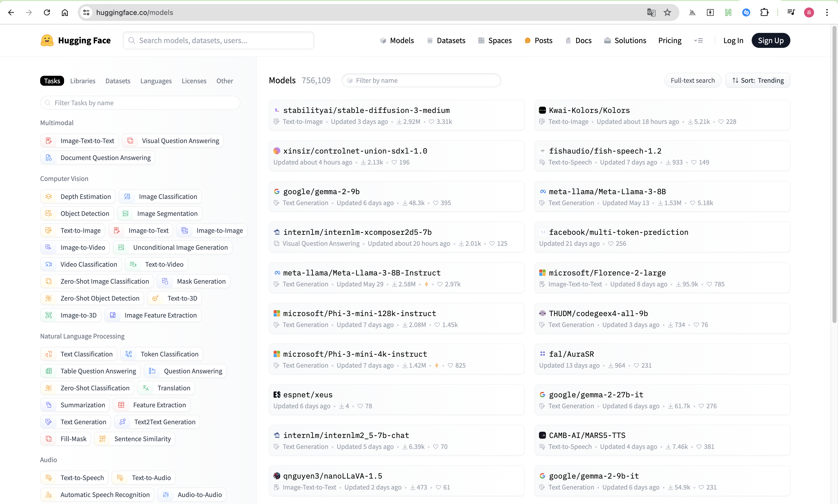Expand the extra navigation menu next to Pricing
The image size is (838, 504).
coord(698,40)
